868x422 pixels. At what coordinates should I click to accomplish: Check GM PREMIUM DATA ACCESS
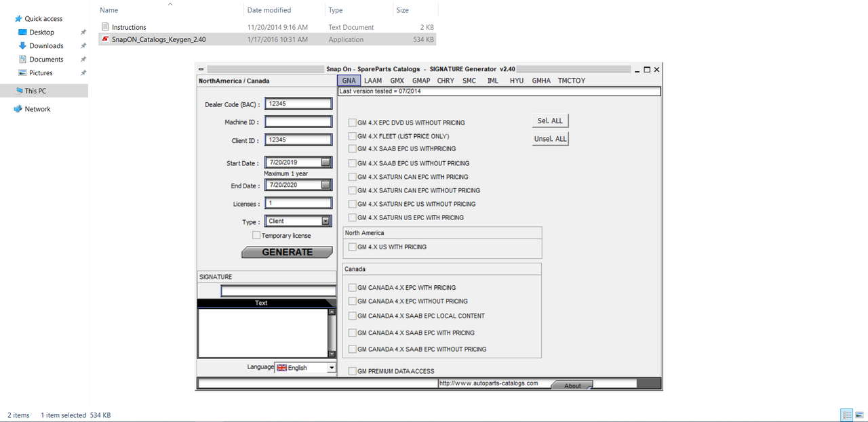tap(353, 371)
